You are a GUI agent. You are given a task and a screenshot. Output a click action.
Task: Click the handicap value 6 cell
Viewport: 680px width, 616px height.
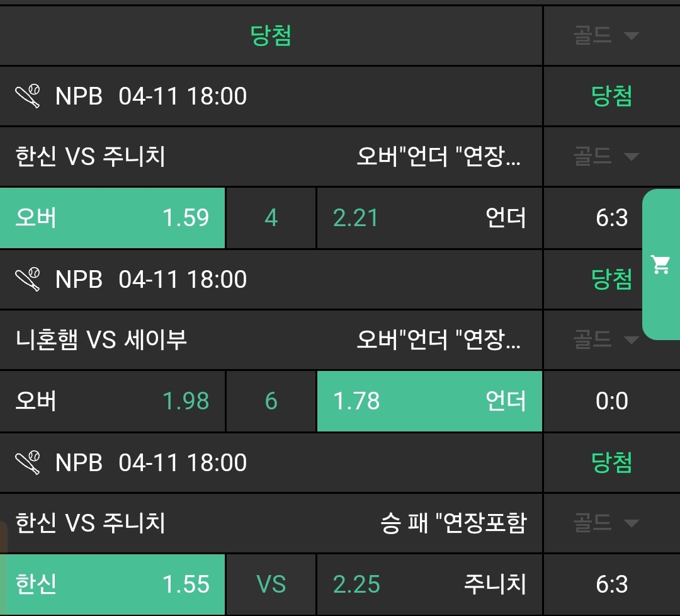tap(271, 401)
